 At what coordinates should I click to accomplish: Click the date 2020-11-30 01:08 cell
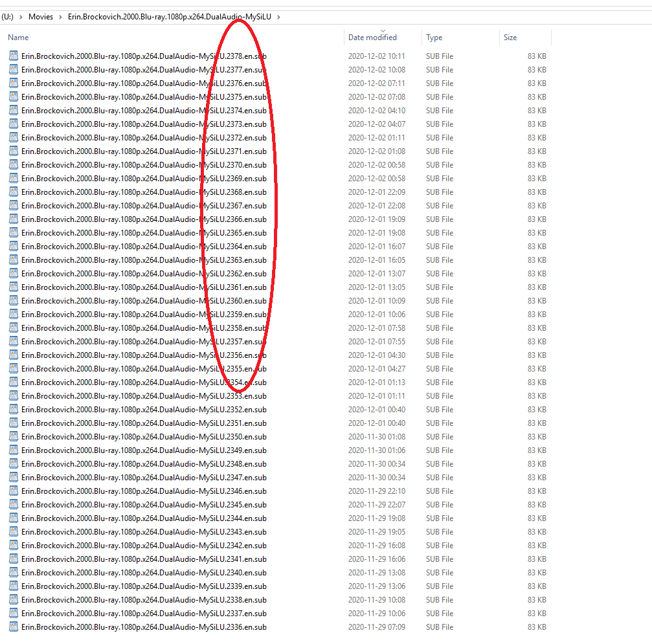377,436
